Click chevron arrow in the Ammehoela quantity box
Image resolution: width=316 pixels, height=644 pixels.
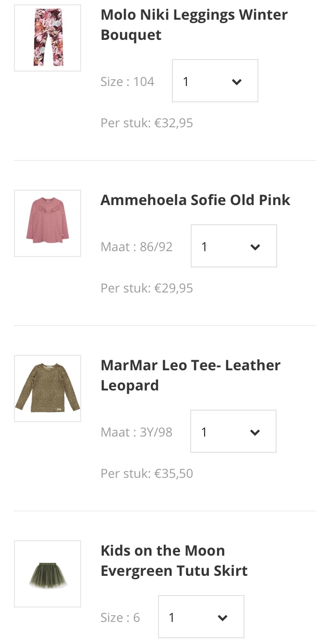(x=255, y=247)
